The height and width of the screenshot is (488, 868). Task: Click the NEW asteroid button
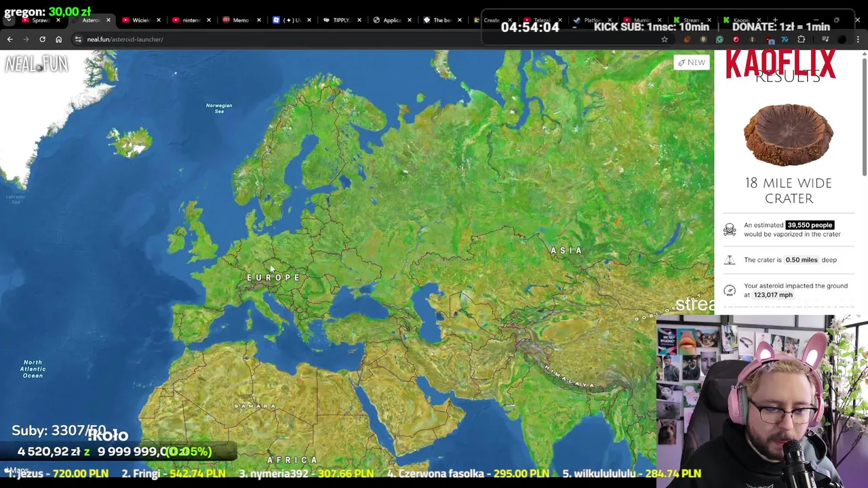[692, 62]
